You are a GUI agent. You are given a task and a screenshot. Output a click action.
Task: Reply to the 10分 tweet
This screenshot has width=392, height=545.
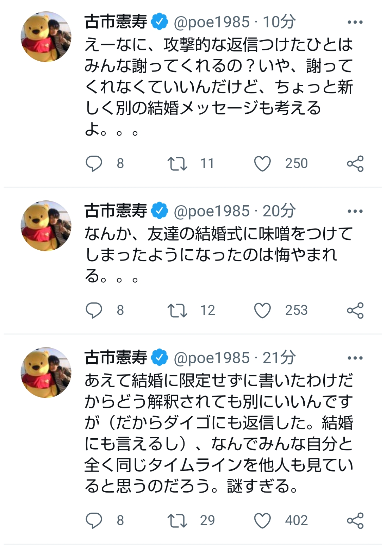(94, 163)
